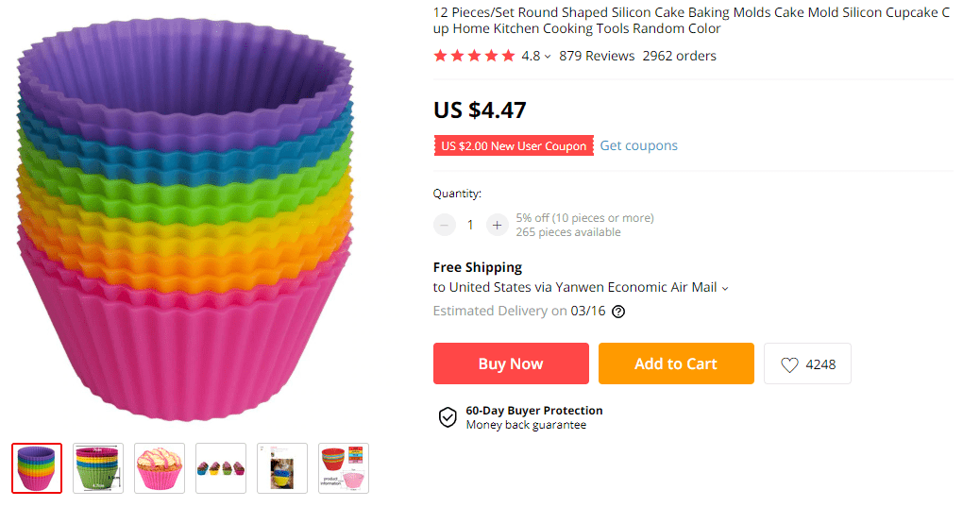Decrease quantity with the minus button

tap(445, 225)
